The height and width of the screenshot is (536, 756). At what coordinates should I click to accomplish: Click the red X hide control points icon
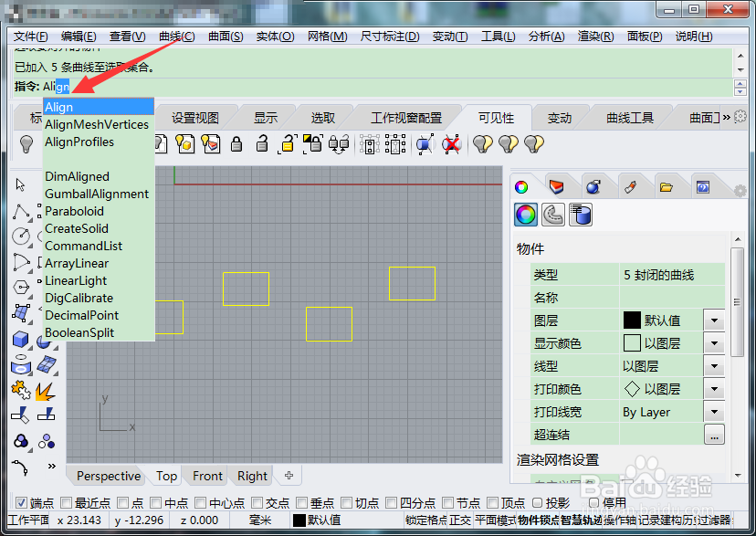point(451,143)
